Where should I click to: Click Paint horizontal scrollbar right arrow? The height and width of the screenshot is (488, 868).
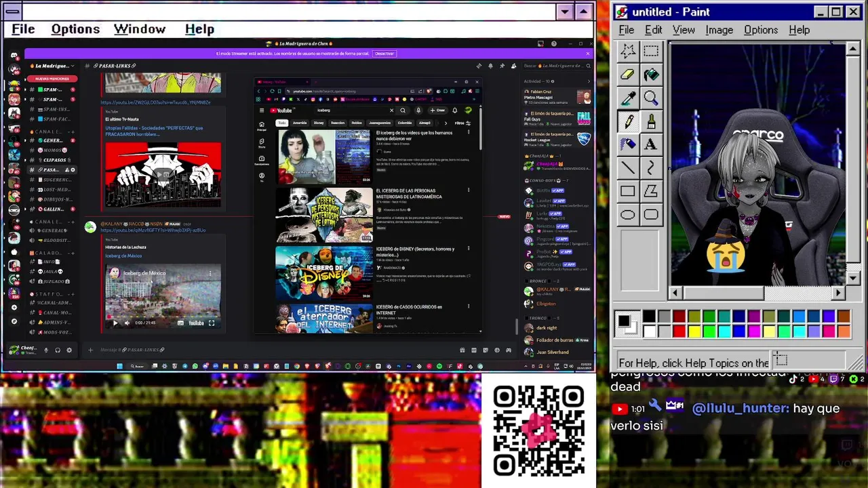click(x=839, y=293)
